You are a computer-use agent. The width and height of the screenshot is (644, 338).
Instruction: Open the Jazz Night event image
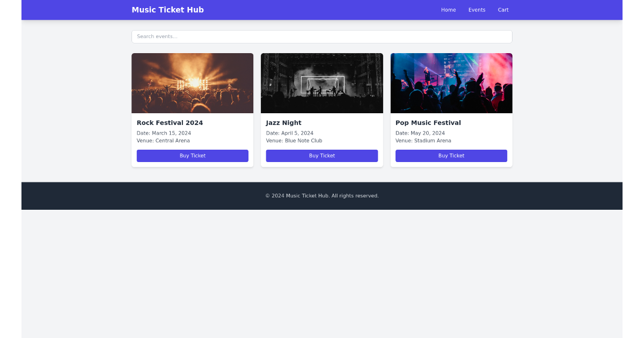[x=321, y=83]
